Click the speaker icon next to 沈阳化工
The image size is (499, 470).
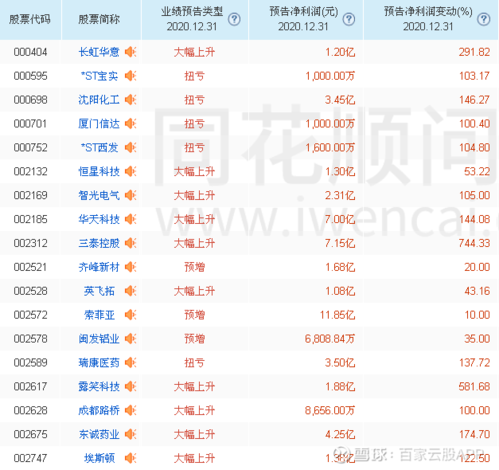point(130,100)
